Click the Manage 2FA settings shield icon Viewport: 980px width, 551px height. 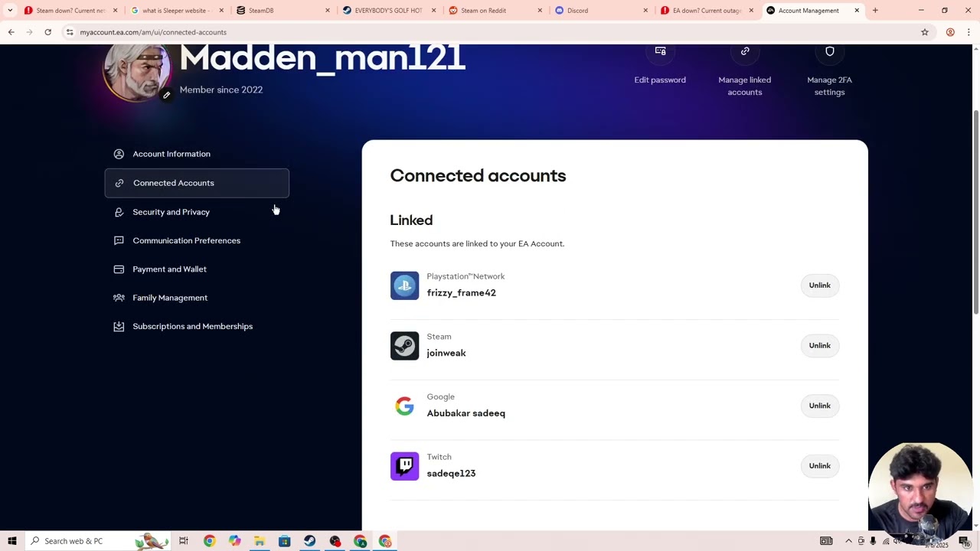(x=830, y=51)
